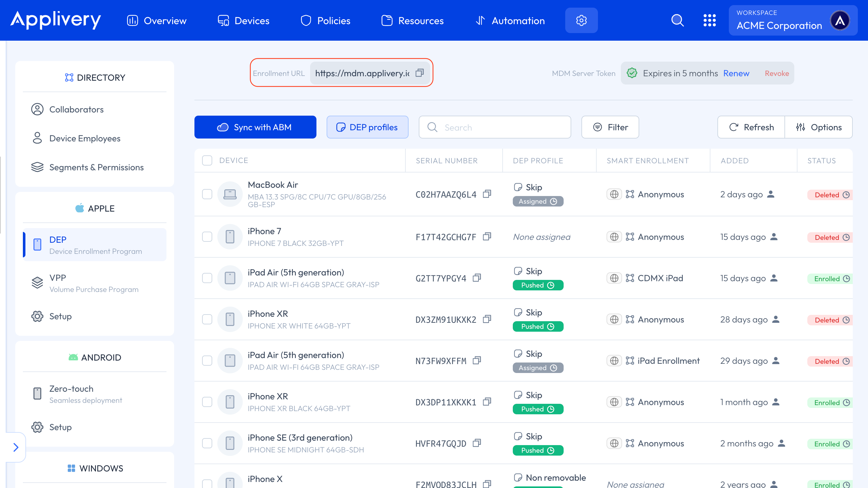868x488 pixels.
Task: Check the MacBook Air row checkbox
Action: 207,194
